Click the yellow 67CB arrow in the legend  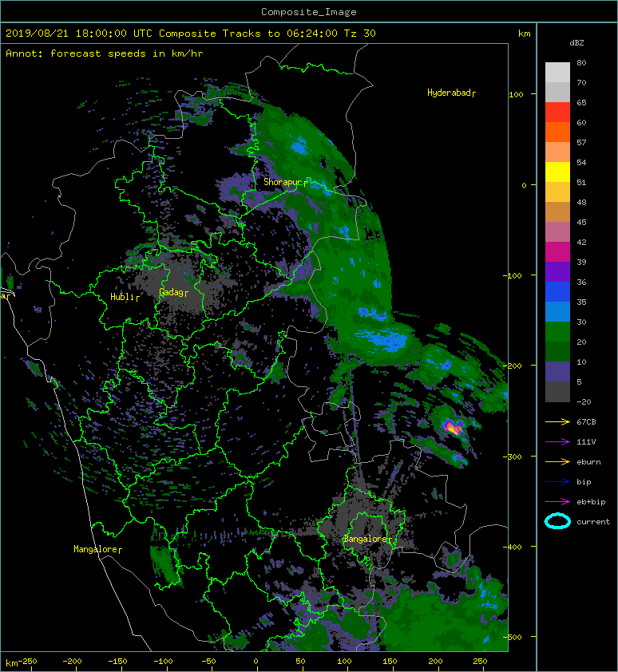click(x=557, y=421)
